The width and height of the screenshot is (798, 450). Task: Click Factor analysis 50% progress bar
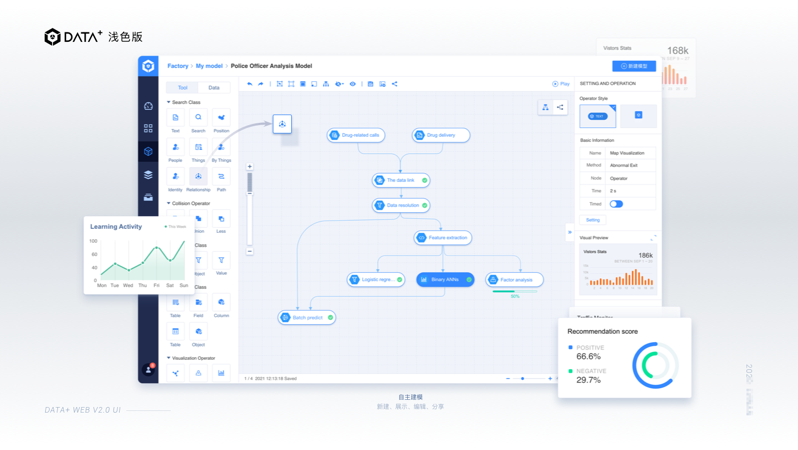click(x=515, y=292)
